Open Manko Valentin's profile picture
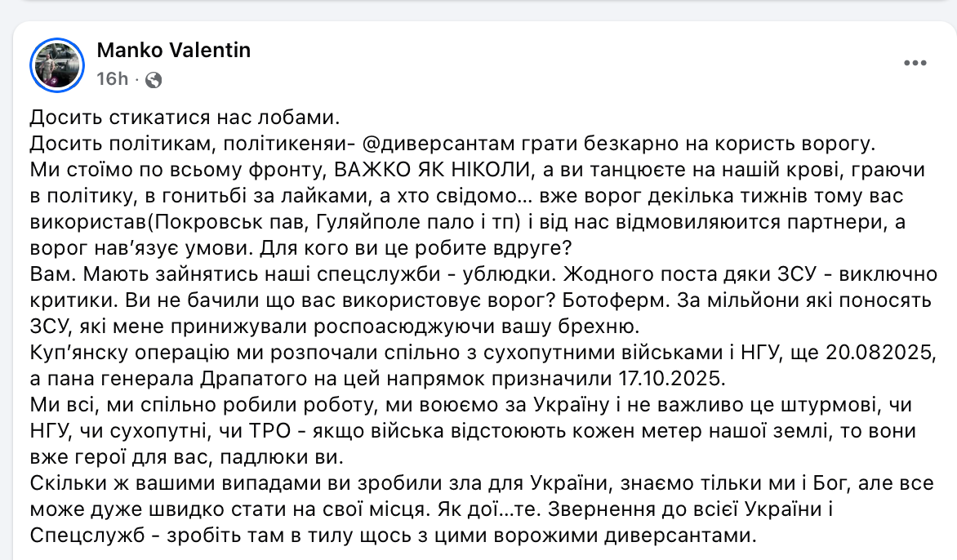Image resolution: width=957 pixels, height=560 pixels. point(57,64)
